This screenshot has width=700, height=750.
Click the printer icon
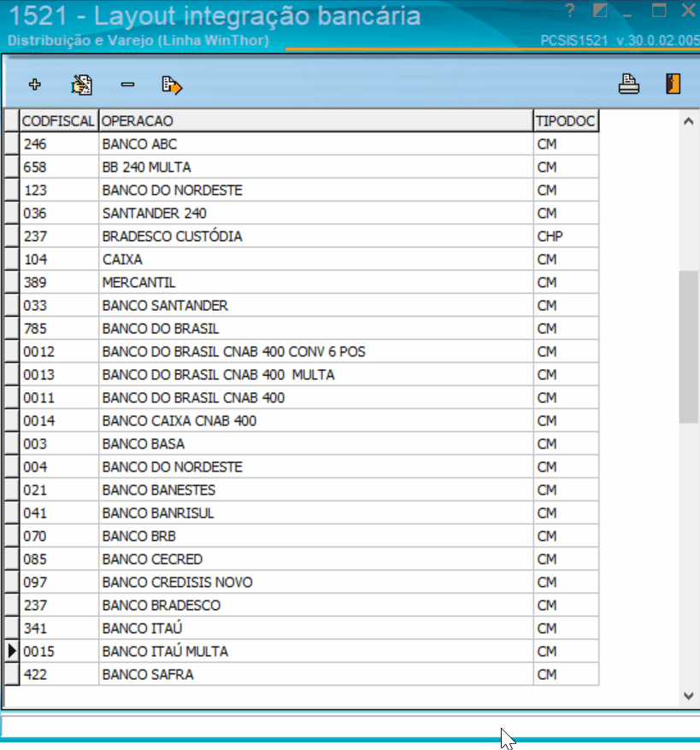[x=629, y=85]
